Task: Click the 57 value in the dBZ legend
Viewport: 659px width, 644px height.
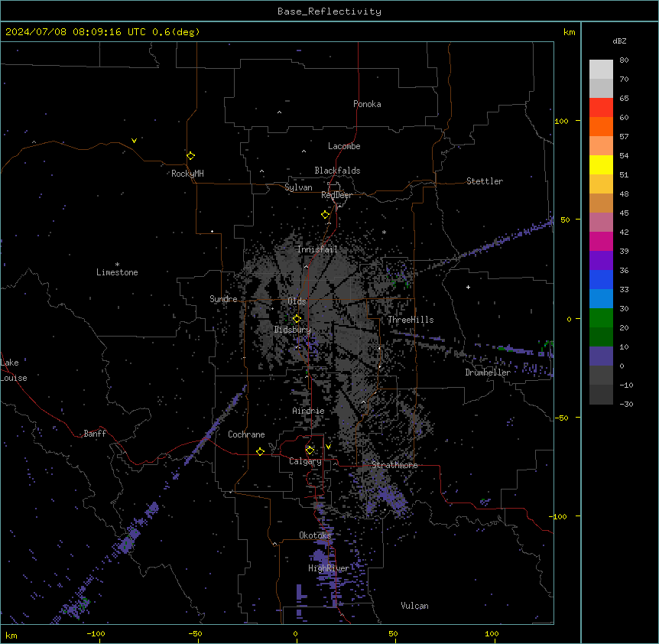Action: [x=624, y=136]
